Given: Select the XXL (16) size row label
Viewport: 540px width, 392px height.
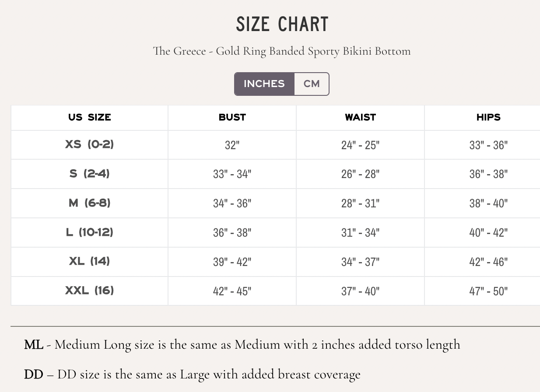Looking at the screenshot, I should [x=90, y=290].
